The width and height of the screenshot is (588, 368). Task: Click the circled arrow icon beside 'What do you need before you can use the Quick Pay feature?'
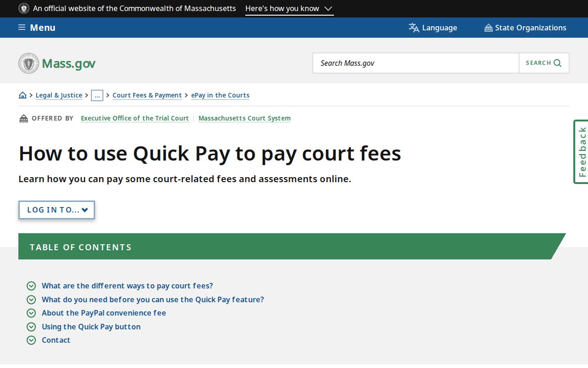[31, 300]
